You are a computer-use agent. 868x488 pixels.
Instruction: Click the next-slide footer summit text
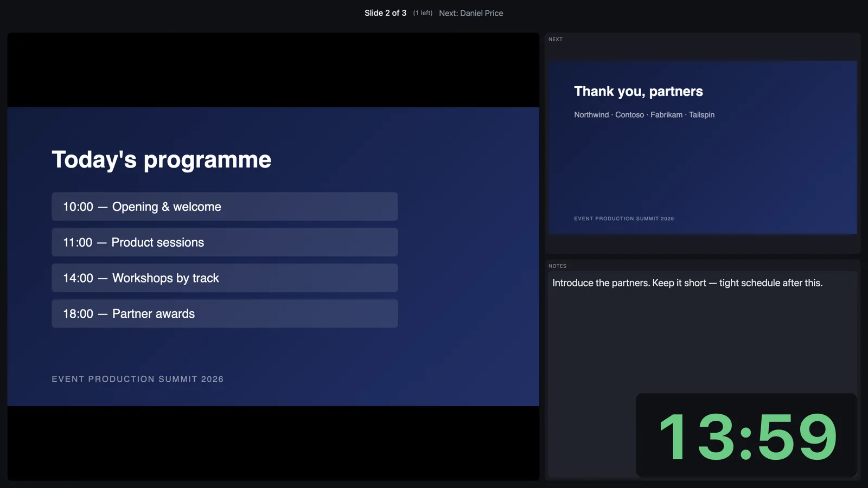(624, 219)
